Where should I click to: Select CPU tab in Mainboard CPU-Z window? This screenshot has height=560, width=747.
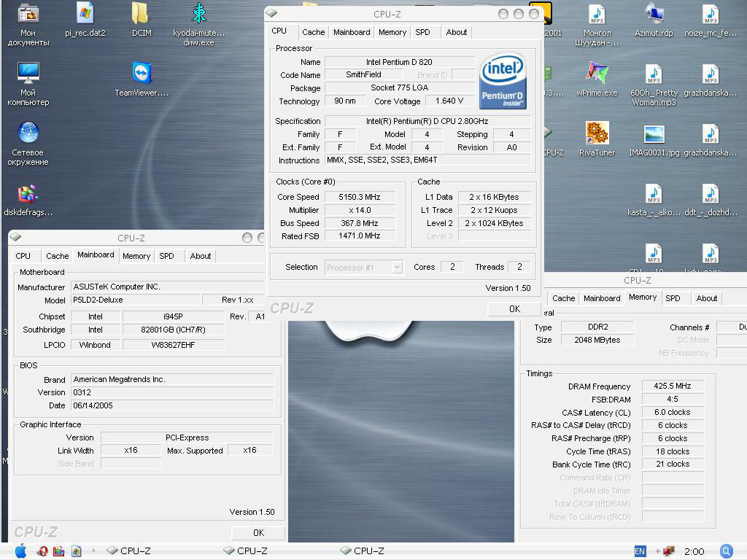[x=23, y=256]
